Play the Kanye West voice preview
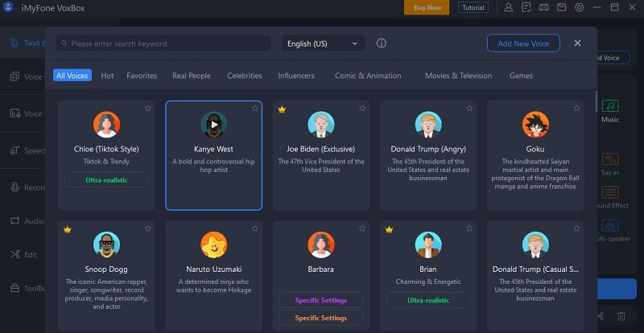 coord(214,125)
